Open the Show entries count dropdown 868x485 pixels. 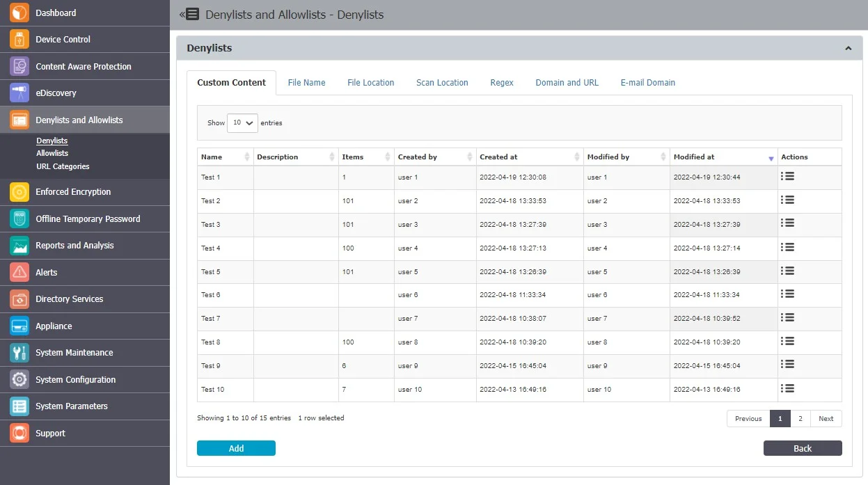[x=243, y=122]
